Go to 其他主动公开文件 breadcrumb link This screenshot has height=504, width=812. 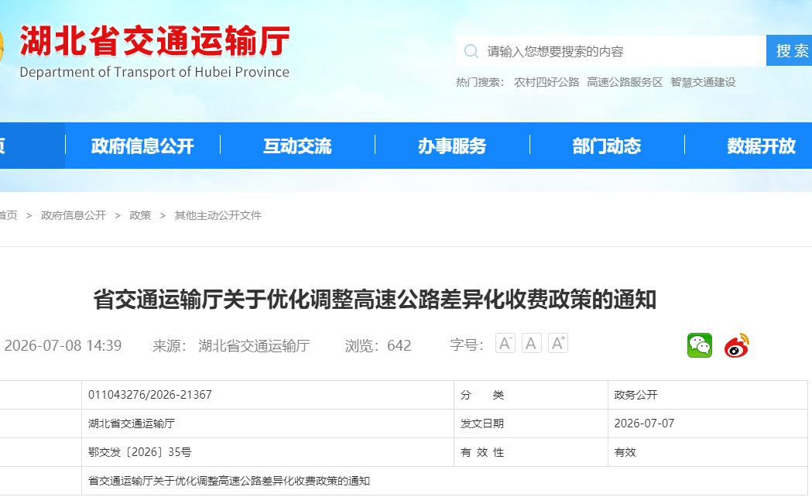point(218,215)
